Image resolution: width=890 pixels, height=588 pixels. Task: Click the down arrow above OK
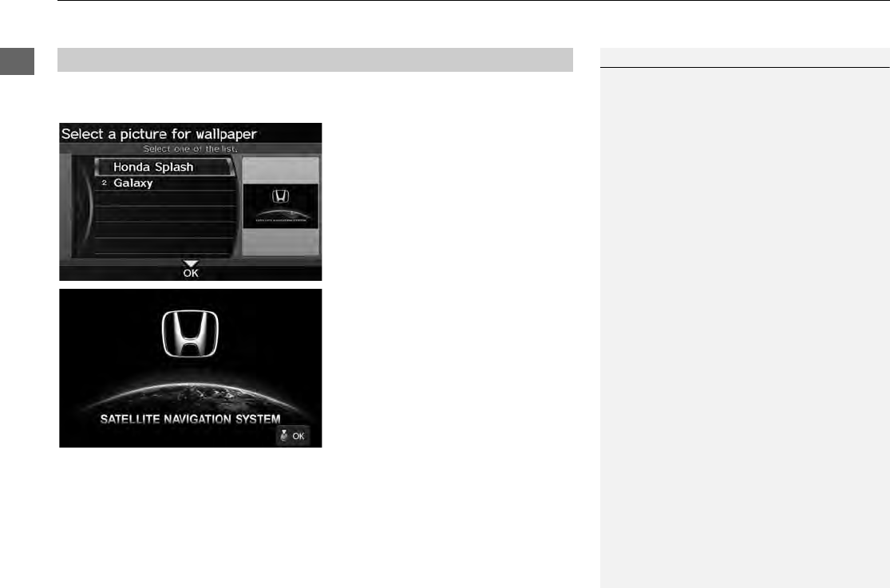click(191, 264)
